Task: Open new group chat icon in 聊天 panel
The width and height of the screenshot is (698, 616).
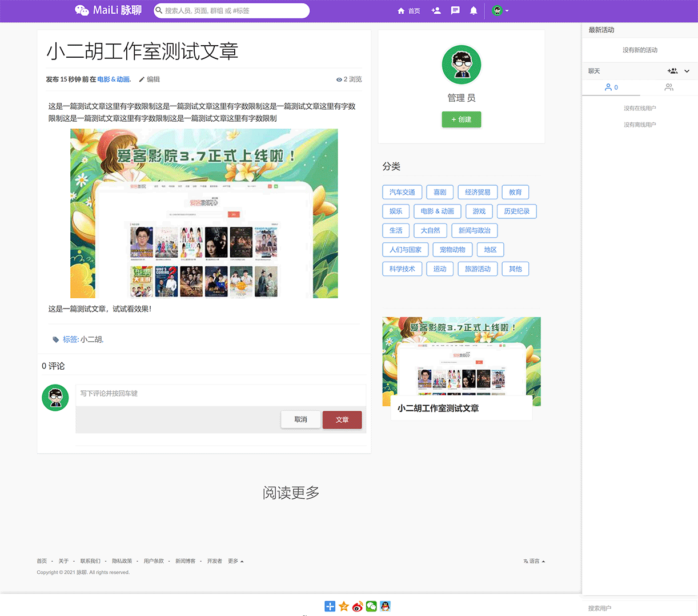Action: 672,71
